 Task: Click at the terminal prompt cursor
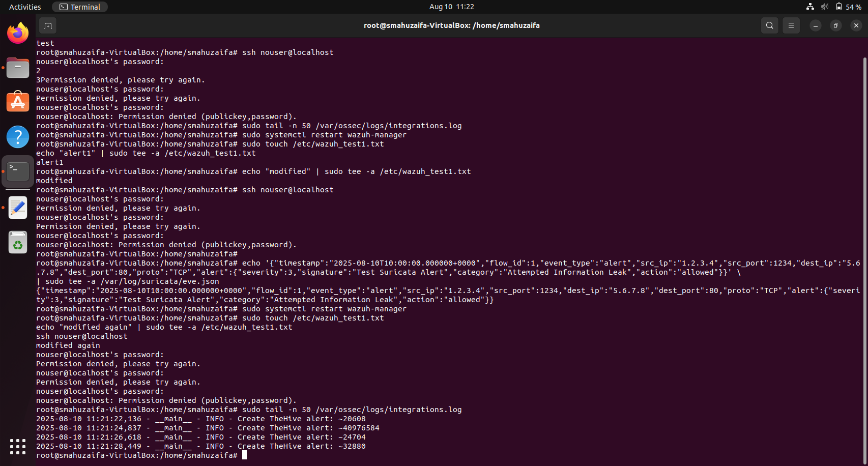pyautogui.click(x=245, y=455)
